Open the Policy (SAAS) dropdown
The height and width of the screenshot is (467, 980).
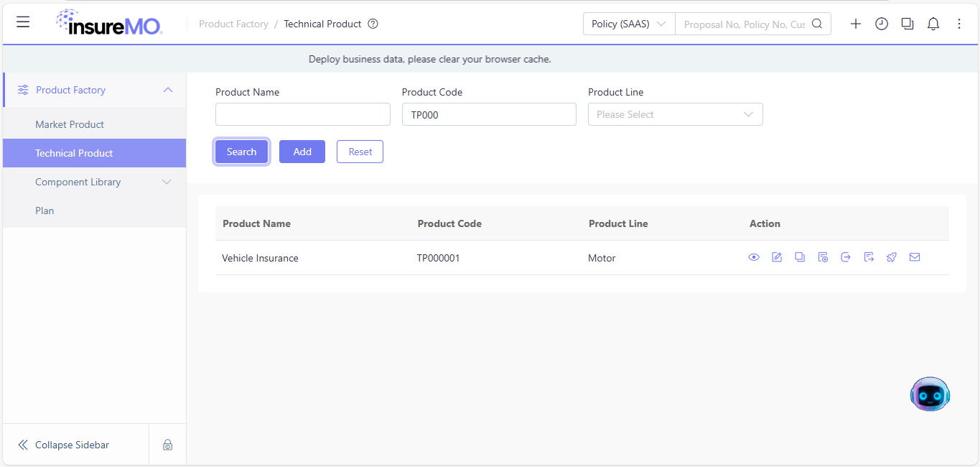[629, 24]
